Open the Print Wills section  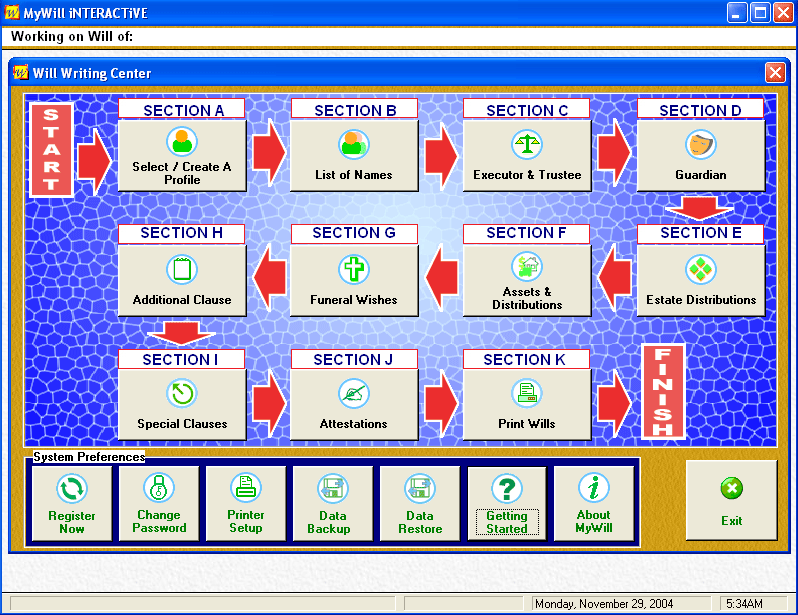[x=527, y=405]
